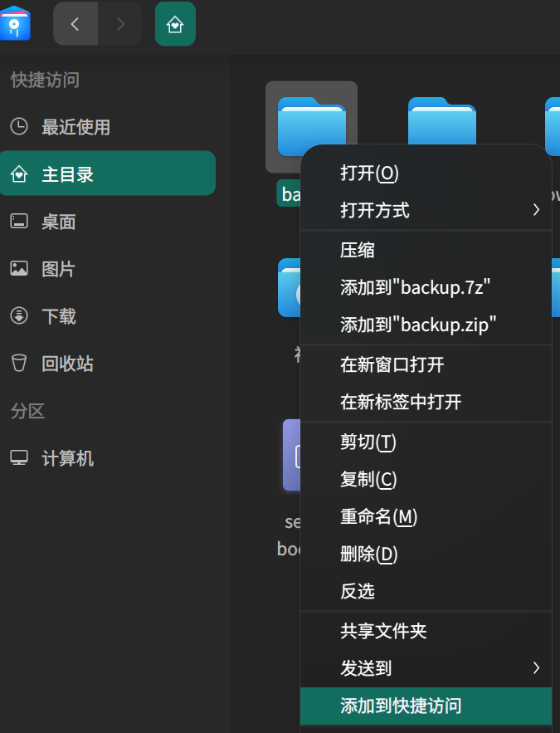Choose 剪切(T) from the context menu
Viewport: 560px width, 733px height.
coord(426,442)
